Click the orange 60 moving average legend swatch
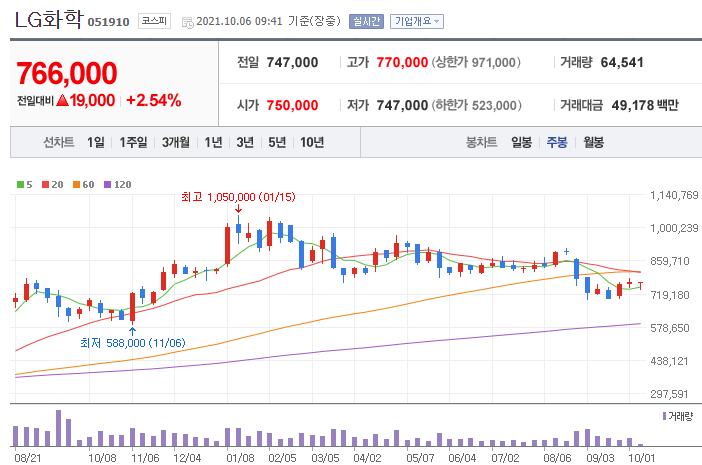This screenshot has width=702, height=465. click(x=76, y=184)
